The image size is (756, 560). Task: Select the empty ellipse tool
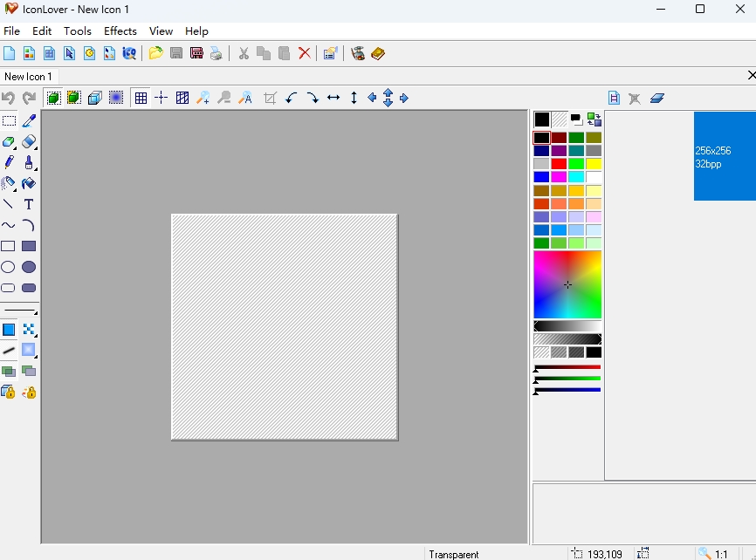9,267
